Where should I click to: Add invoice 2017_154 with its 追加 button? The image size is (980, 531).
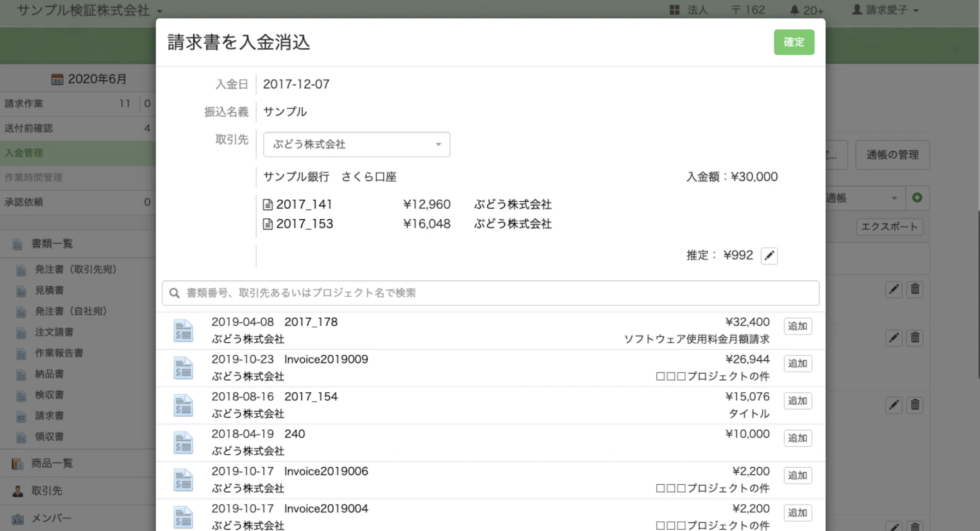coord(797,401)
